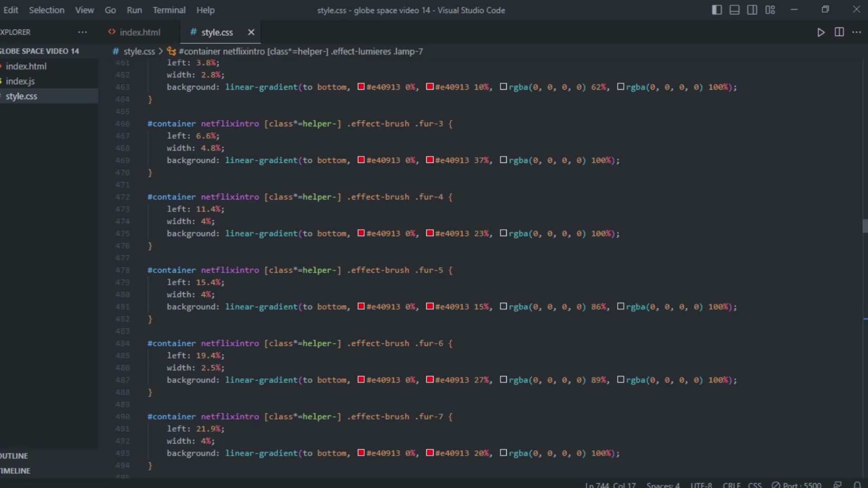Toggle secondary side bar layout icon
Screen dimensions: 868x488
point(752,10)
